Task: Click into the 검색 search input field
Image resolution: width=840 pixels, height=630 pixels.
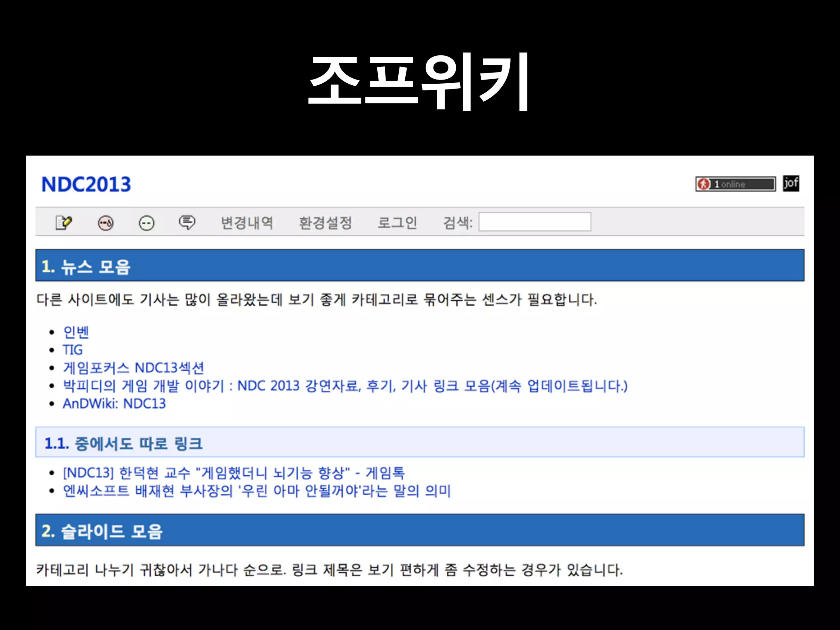Action: click(x=535, y=222)
